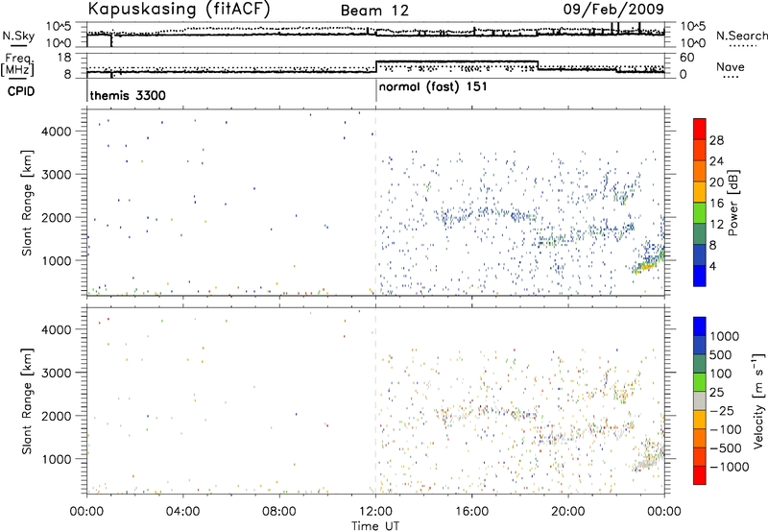The width and height of the screenshot is (768, 532).
Task: Select the CPID row label
Action: tap(21, 91)
